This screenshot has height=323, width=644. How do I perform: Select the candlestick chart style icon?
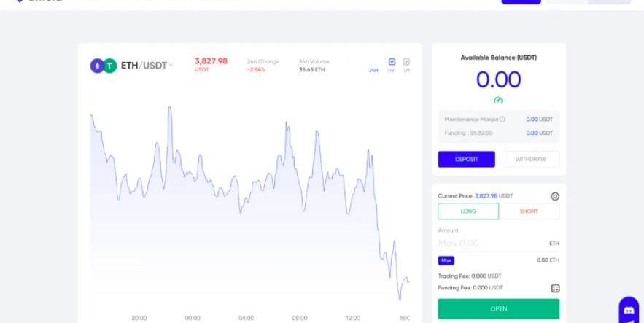pyautogui.click(x=406, y=61)
